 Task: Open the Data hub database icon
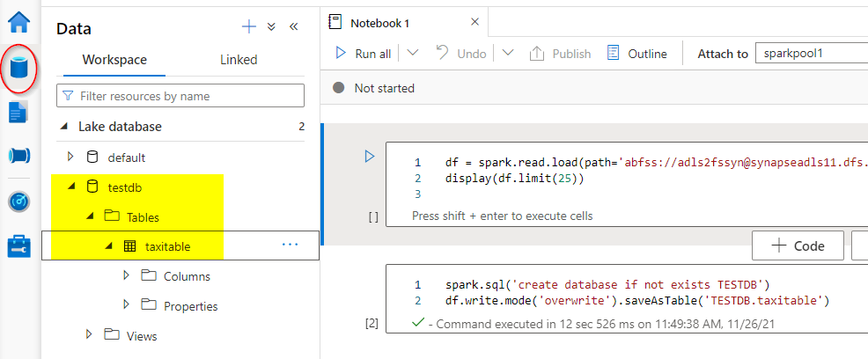point(19,68)
